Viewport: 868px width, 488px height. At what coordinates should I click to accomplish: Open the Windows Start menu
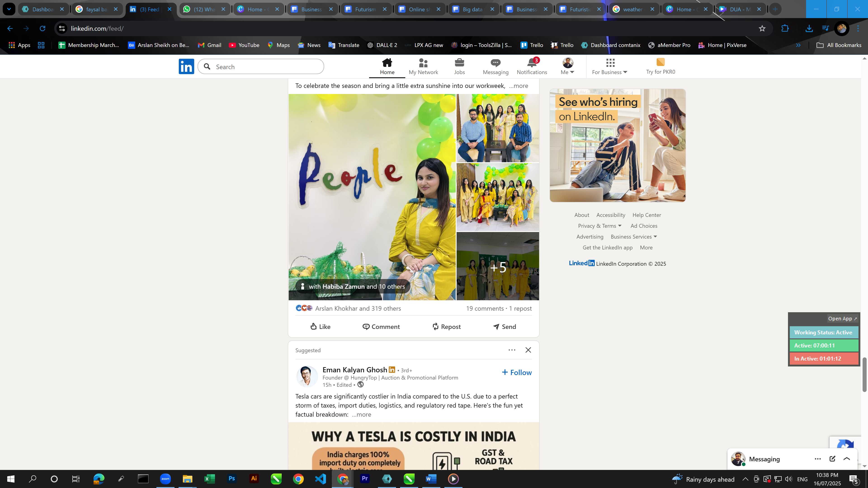coord(11,479)
